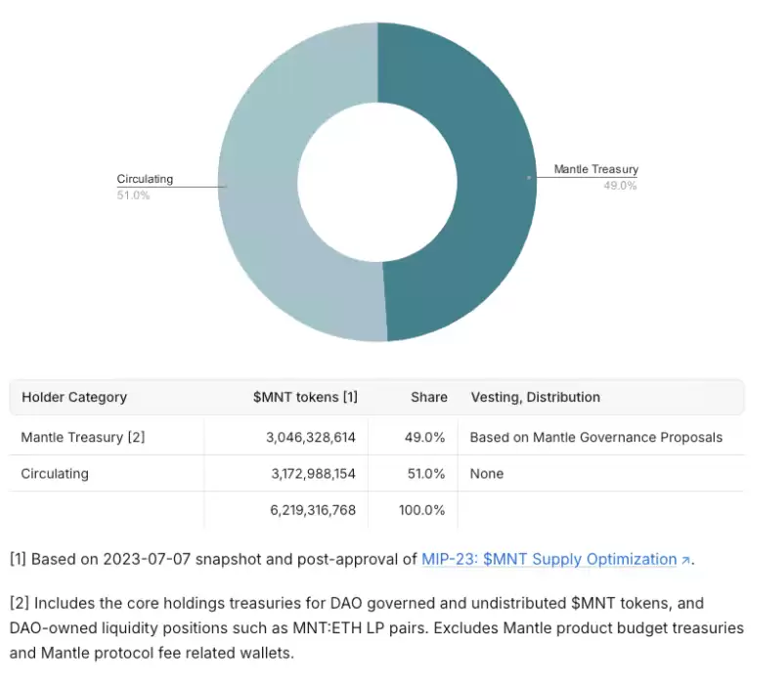The image size is (784, 690).
Task: Click the Share column header
Action: pyautogui.click(x=428, y=397)
